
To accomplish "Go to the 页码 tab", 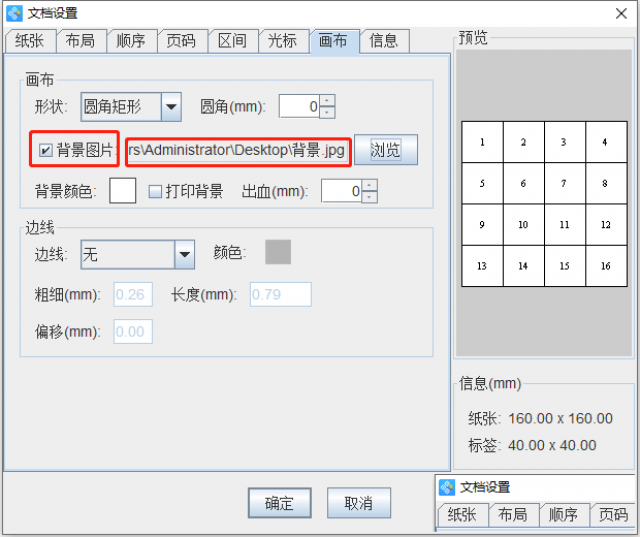I will [182, 41].
